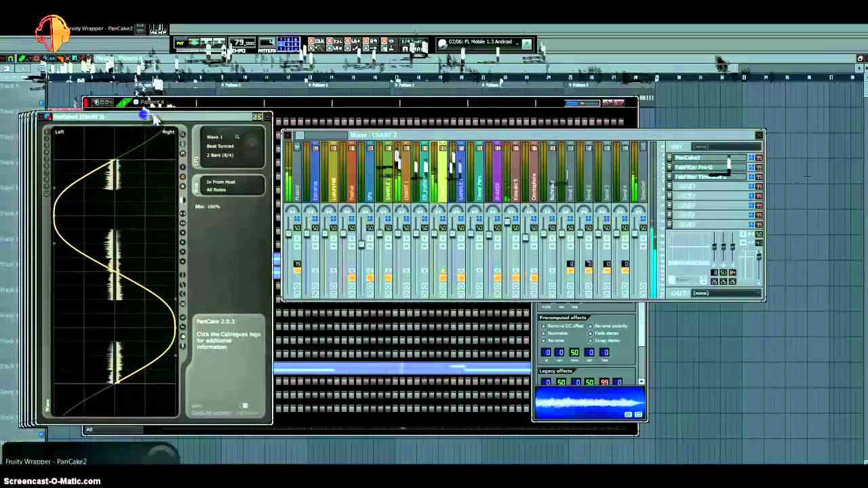
Task: Click the right loop icon in sample preview
Action: coord(638,413)
